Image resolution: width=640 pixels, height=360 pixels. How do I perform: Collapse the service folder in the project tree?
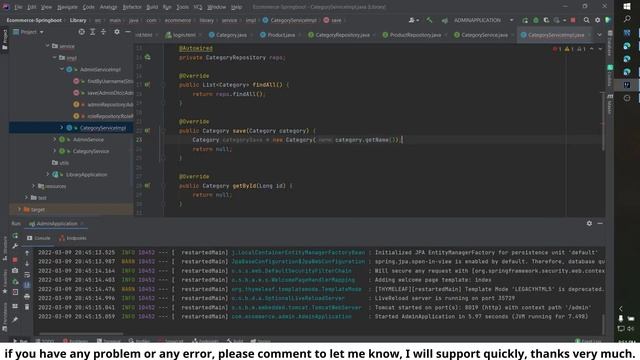tap(48, 46)
